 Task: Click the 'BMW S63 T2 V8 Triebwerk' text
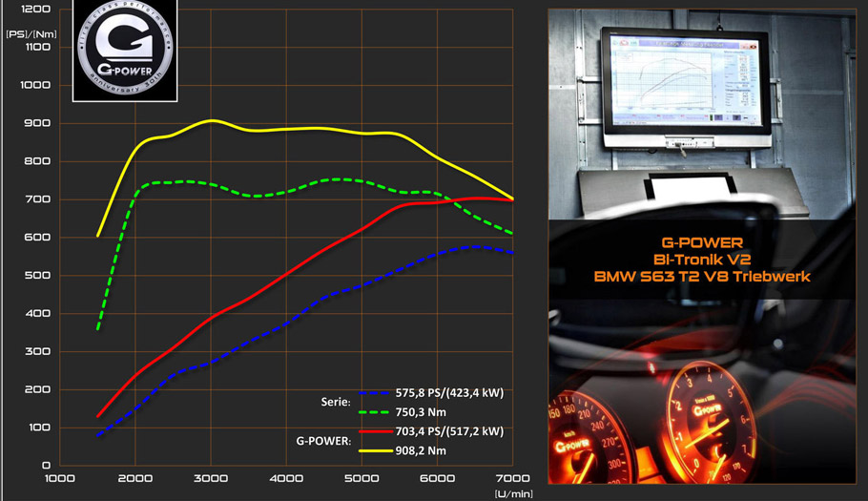tap(702, 277)
